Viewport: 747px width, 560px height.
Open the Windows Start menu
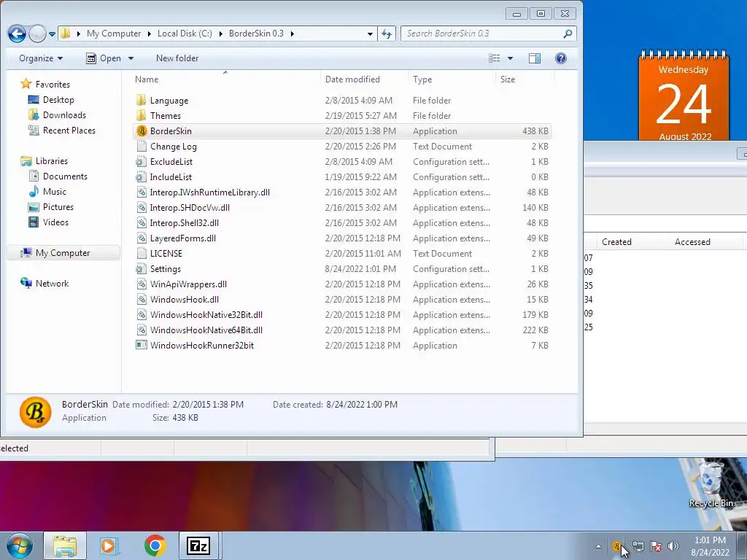click(18, 545)
